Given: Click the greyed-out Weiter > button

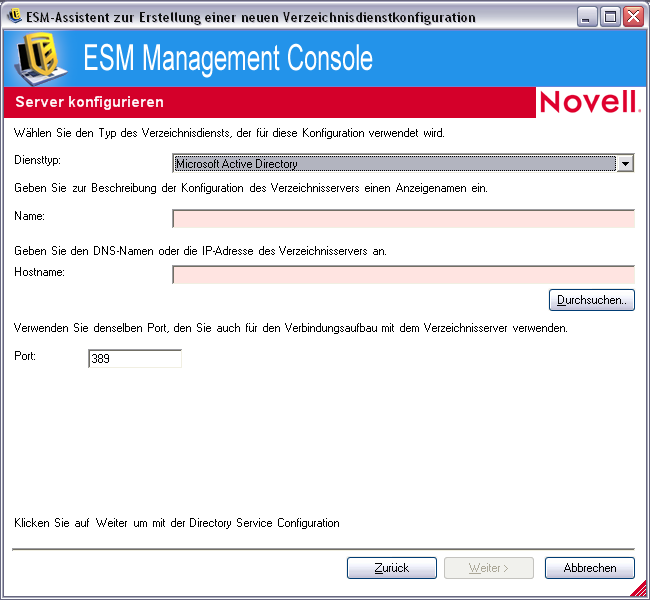Looking at the screenshot, I should click(489, 568).
